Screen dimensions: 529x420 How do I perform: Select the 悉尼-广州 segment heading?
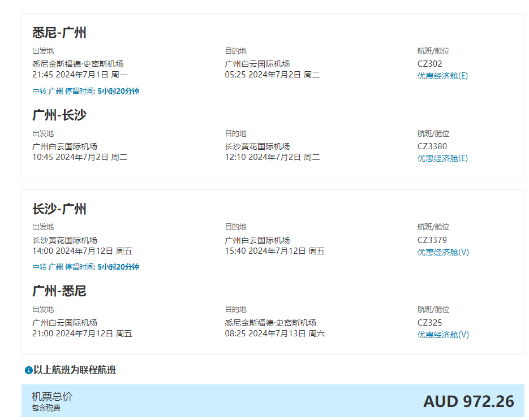pyautogui.click(x=59, y=33)
